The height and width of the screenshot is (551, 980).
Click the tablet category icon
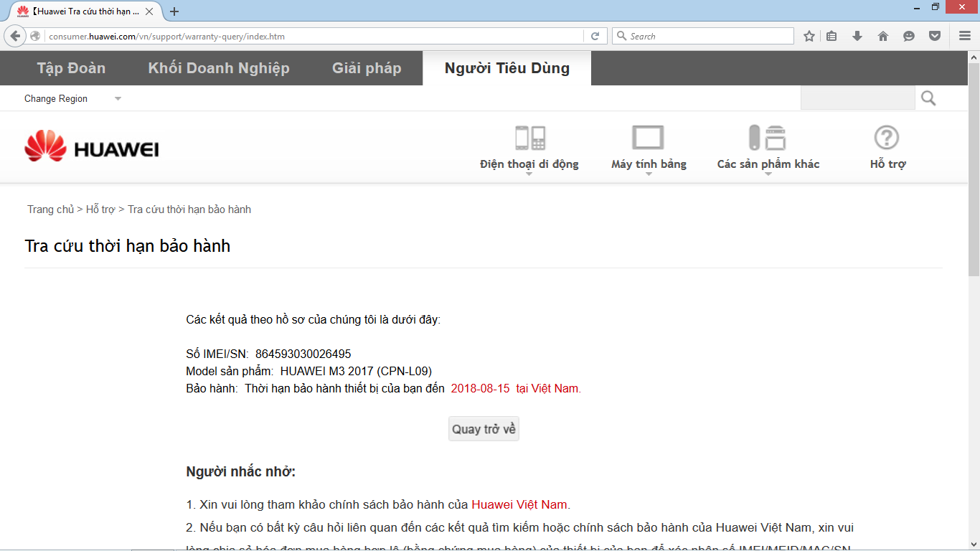tap(648, 138)
